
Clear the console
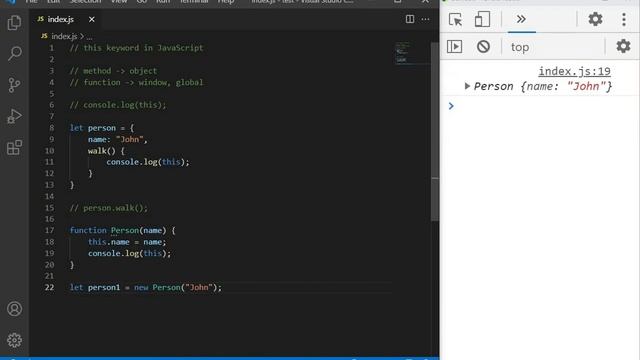(483, 47)
